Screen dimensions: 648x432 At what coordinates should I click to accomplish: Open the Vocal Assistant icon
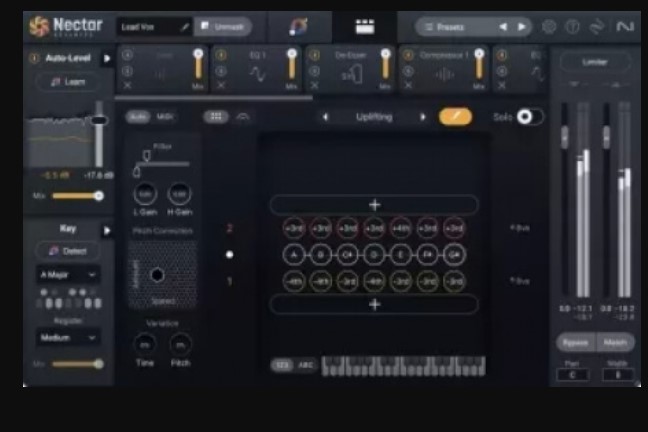tap(298, 27)
